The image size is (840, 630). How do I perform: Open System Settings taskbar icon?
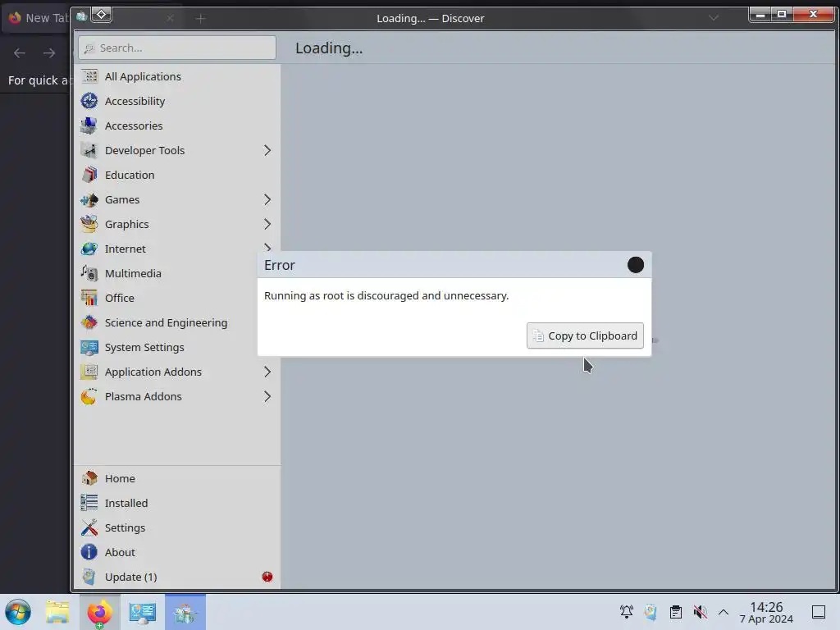click(142, 612)
